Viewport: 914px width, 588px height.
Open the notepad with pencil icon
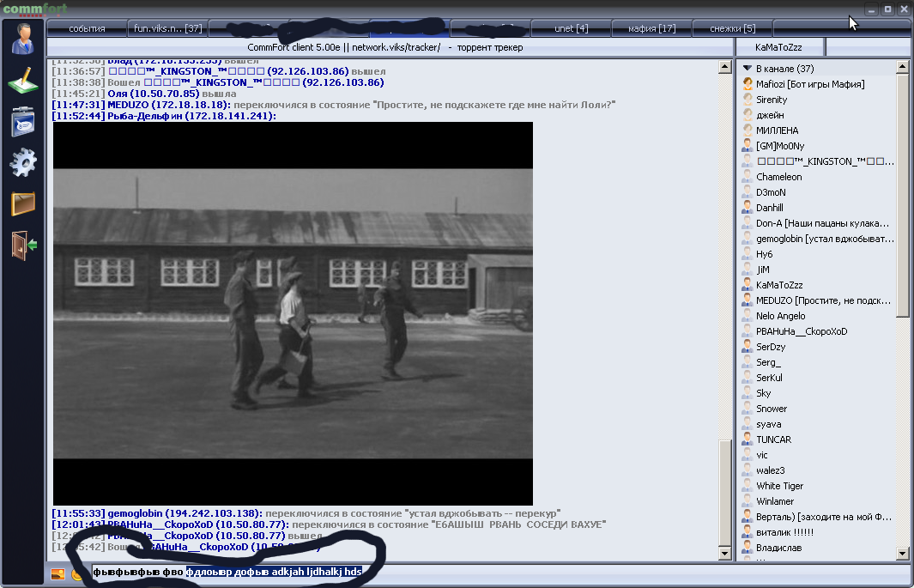click(23, 82)
